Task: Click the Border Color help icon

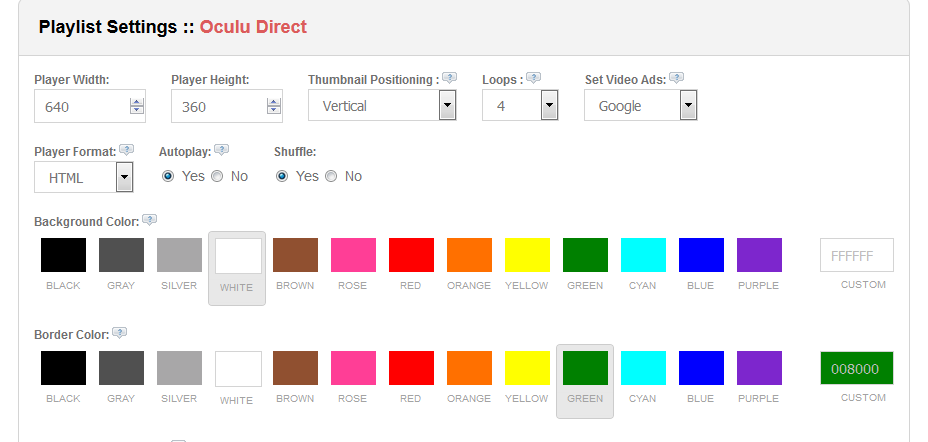Action: click(120, 333)
